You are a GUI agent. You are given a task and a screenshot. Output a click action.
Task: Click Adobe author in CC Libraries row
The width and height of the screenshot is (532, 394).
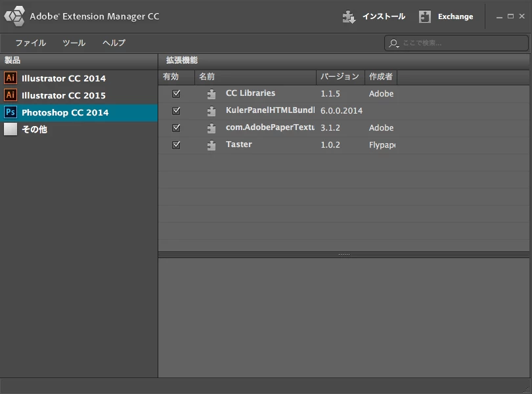point(382,94)
